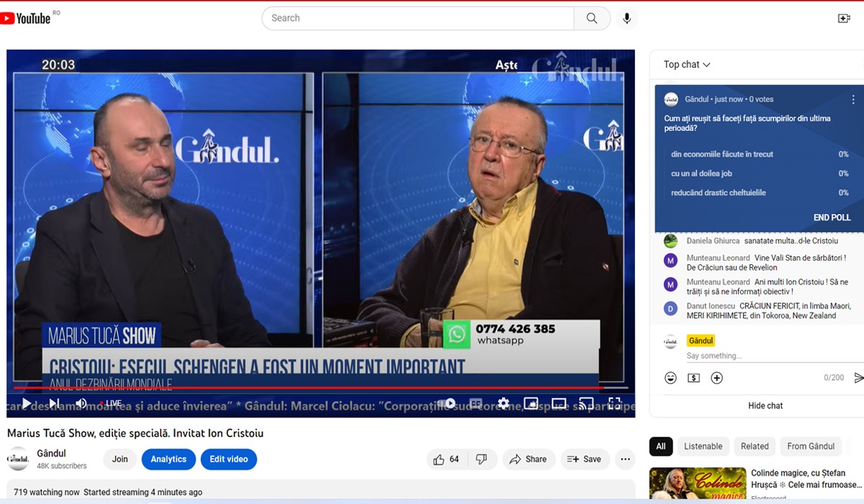Select poll option 'reducând drastic cheltuielile'
Image resolution: width=864 pixels, height=504 pixels.
[759, 193]
